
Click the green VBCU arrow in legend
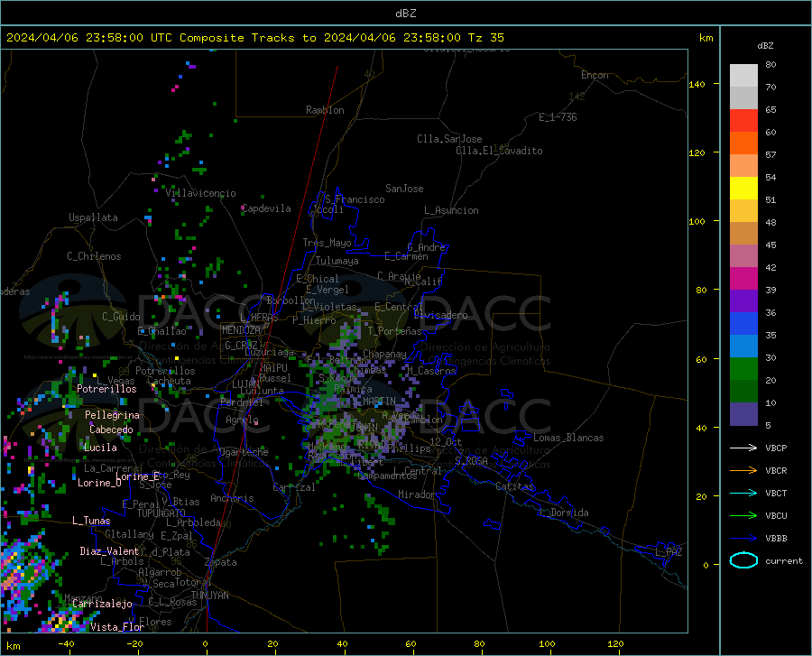pyautogui.click(x=743, y=516)
